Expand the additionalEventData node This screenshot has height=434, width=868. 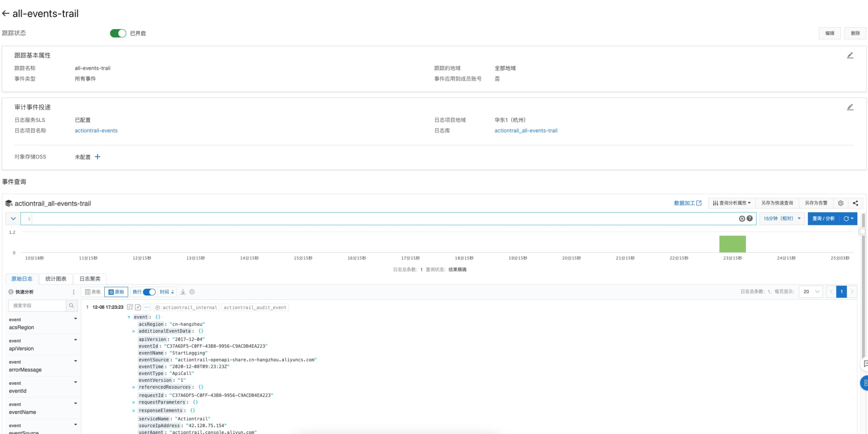pyautogui.click(x=134, y=331)
